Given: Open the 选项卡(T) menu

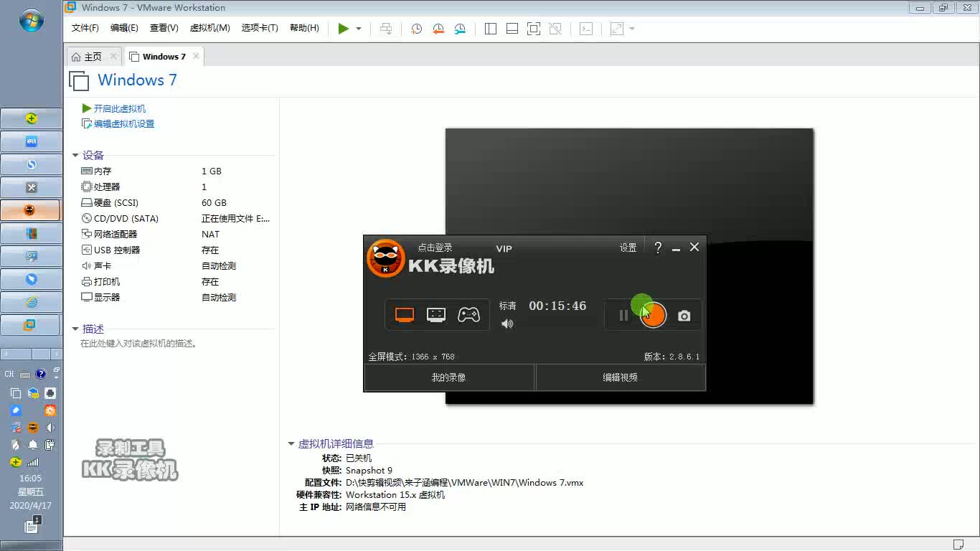Looking at the screenshot, I should 260,28.
